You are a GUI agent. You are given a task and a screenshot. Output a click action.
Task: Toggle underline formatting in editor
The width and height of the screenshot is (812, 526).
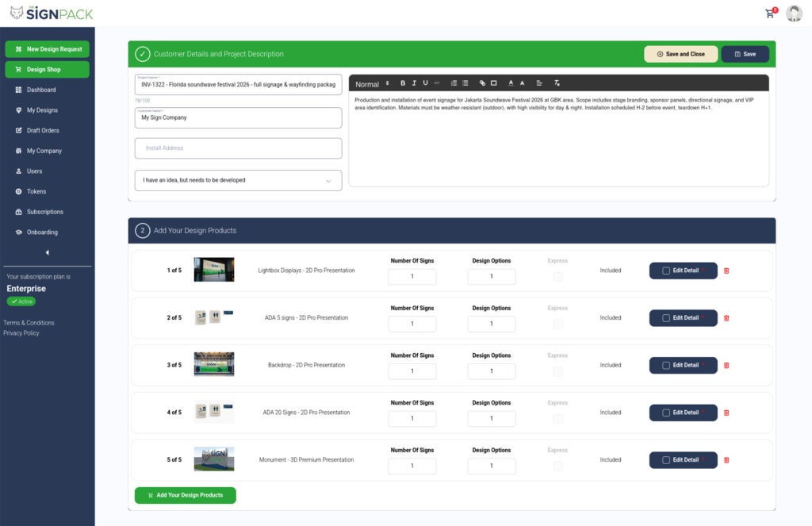pyautogui.click(x=425, y=83)
